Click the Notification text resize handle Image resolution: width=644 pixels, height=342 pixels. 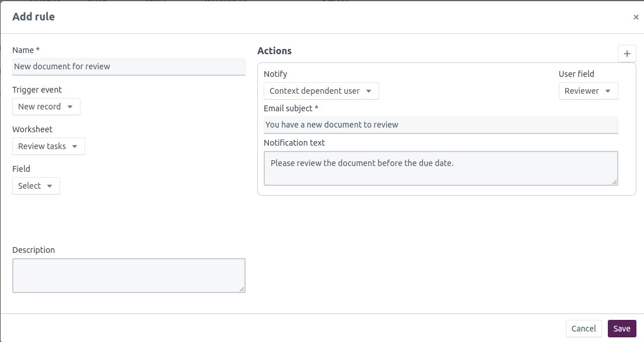coord(615,182)
